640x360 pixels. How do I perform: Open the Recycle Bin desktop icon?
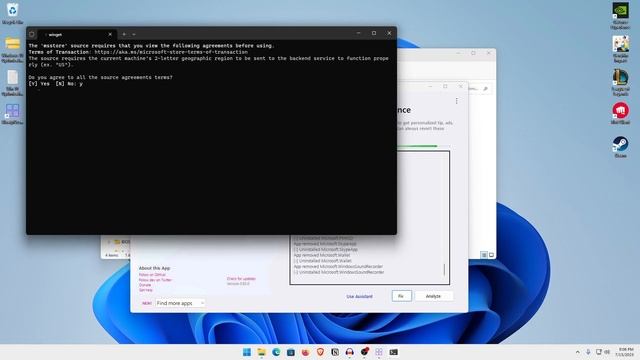tap(12, 12)
